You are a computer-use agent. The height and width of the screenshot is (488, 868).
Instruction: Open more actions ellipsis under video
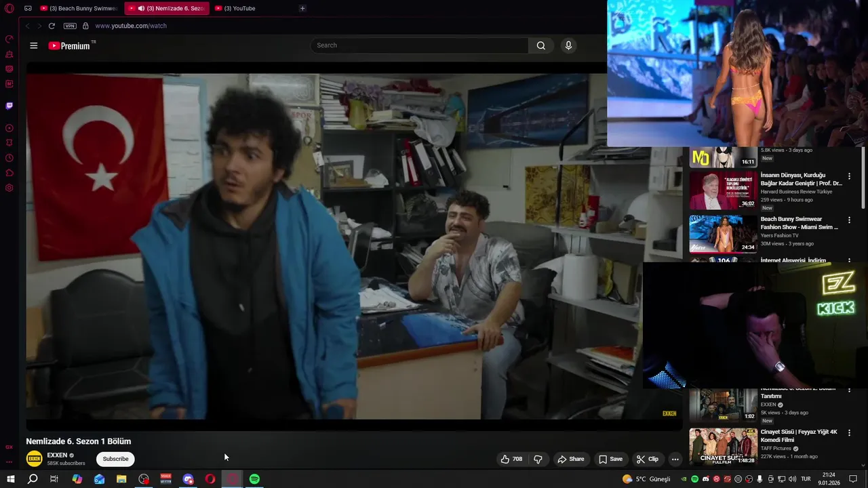point(675,459)
